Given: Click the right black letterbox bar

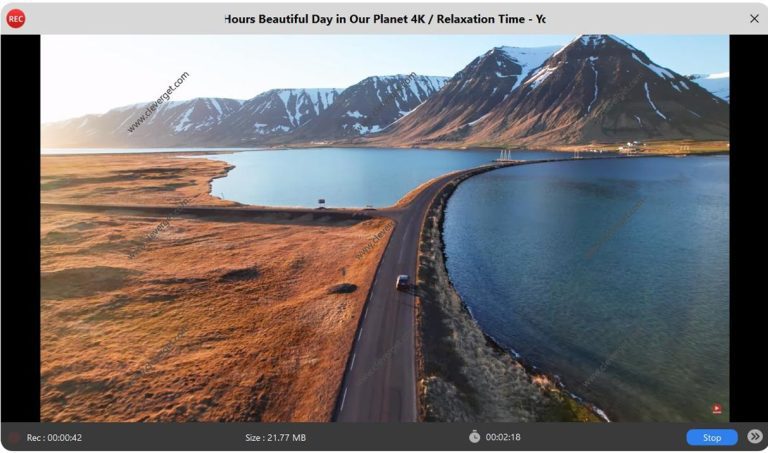Looking at the screenshot, I should pos(748,228).
